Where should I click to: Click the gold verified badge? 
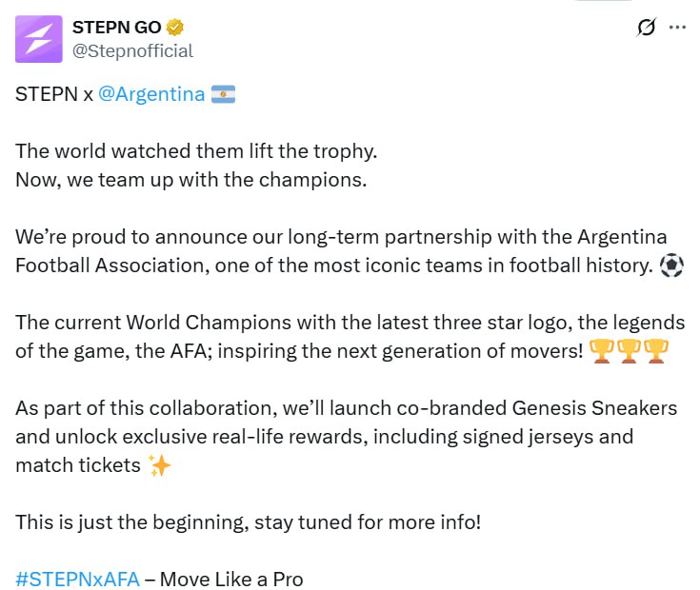click(x=175, y=28)
